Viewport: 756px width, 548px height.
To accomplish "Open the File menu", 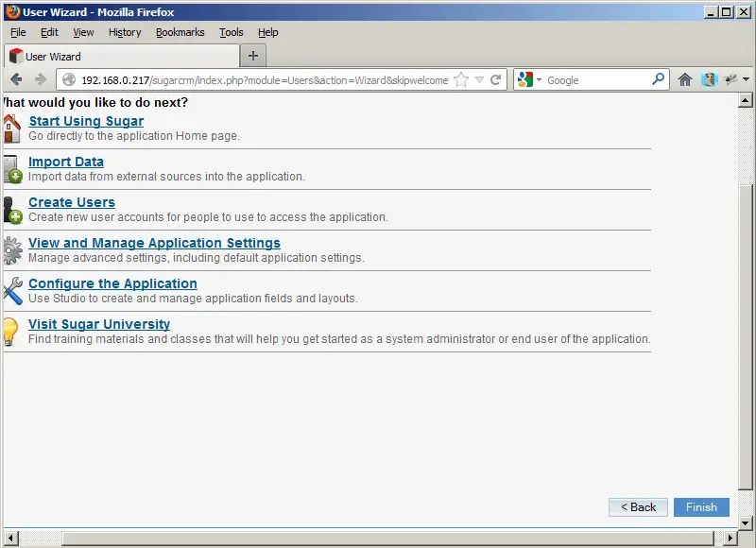I will (x=18, y=32).
